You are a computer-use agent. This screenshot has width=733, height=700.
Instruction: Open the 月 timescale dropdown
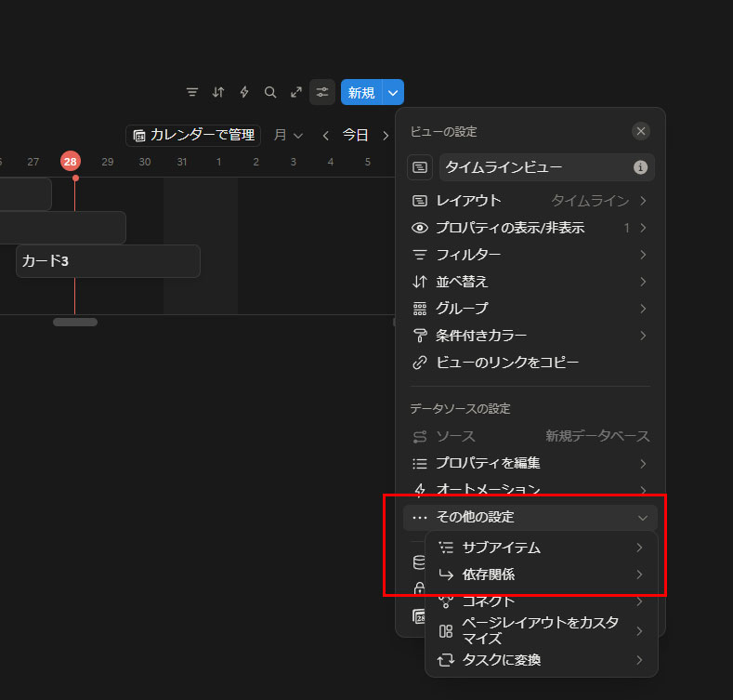pos(289,136)
